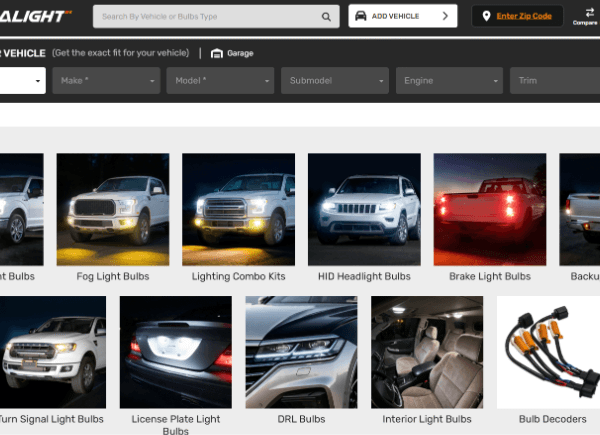Click the chevron arrow on Add Vehicle
The image size is (600, 435).
(x=445, y=16)
